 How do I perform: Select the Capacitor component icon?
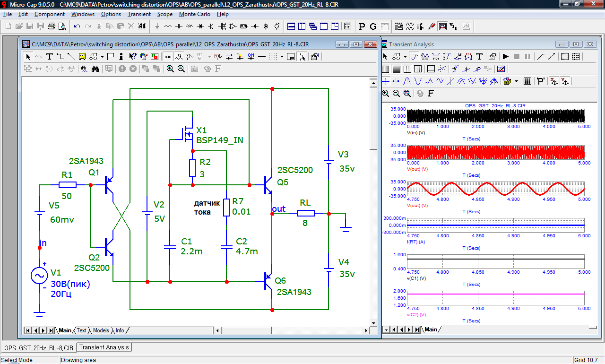[x=179, y=26]
